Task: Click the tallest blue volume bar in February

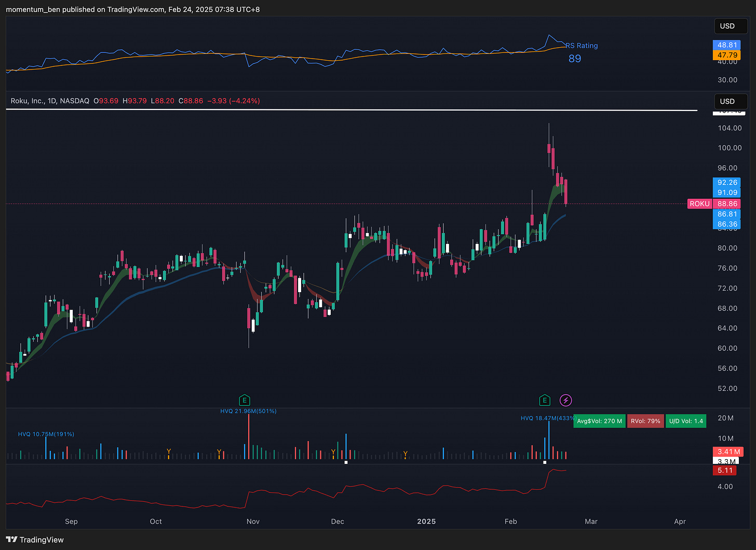Action: click(x=549, y=441)
